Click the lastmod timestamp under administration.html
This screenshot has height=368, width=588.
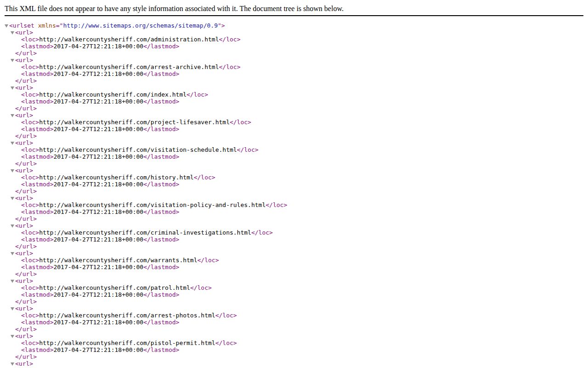pos(99,46)
